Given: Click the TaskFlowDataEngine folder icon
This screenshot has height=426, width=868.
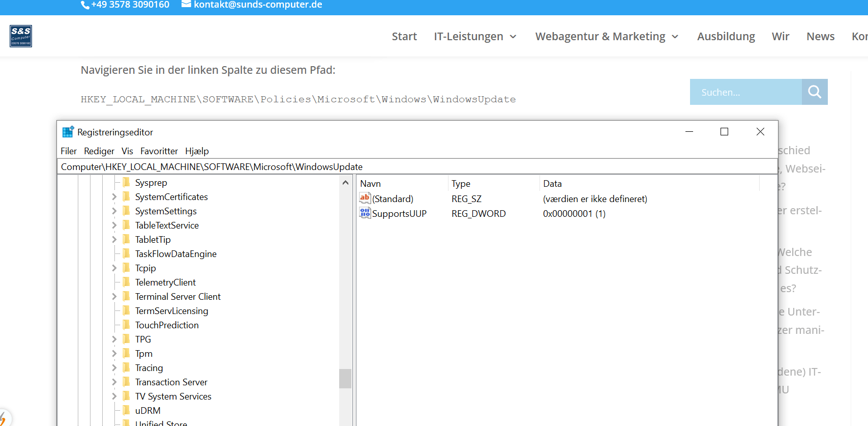Looking at the screenshot, I should 127,253.
